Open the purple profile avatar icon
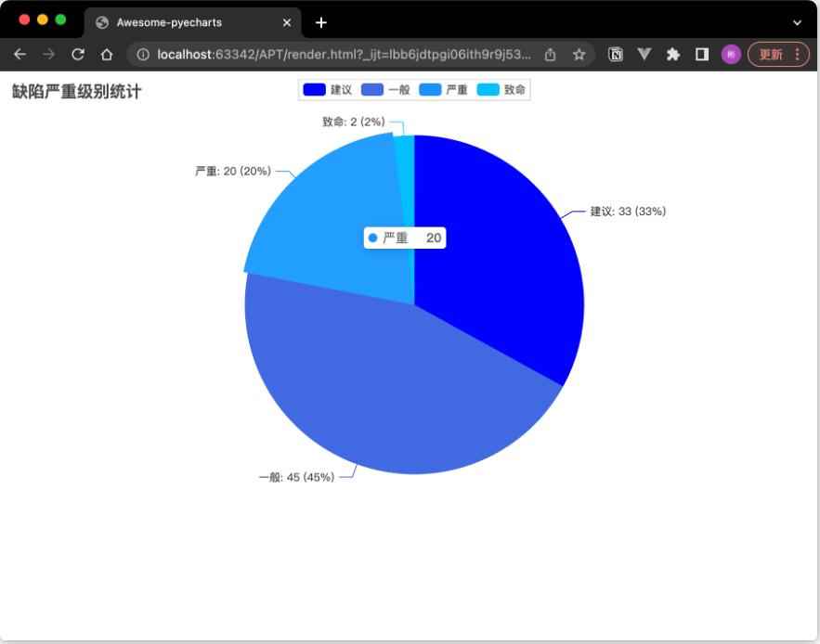This screenshot has width=820, height=644. click(x=731, y=54)
